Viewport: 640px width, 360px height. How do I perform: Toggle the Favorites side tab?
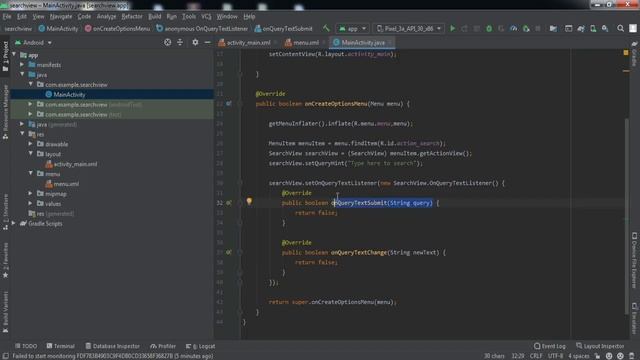click(x=5, y=261)
